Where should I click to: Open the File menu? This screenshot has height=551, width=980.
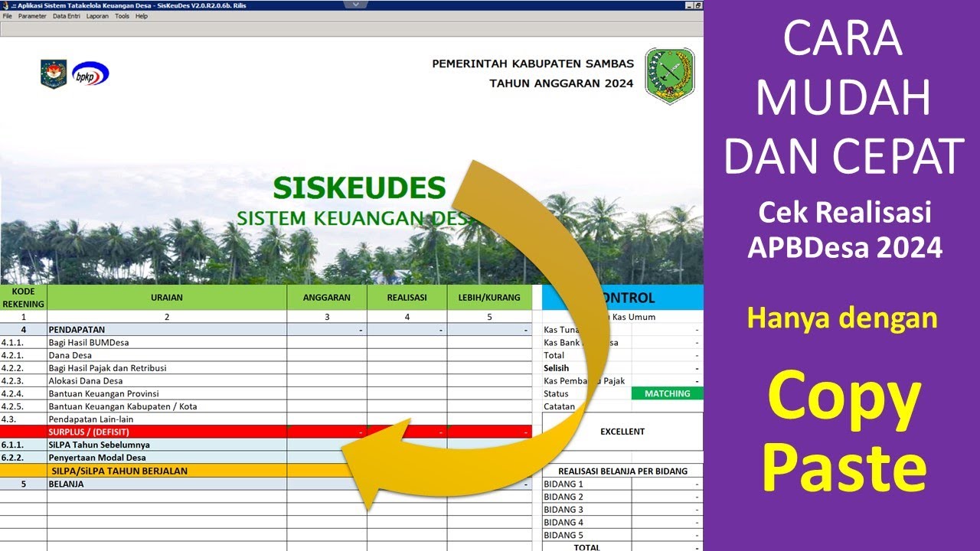[x=8, y=16]
